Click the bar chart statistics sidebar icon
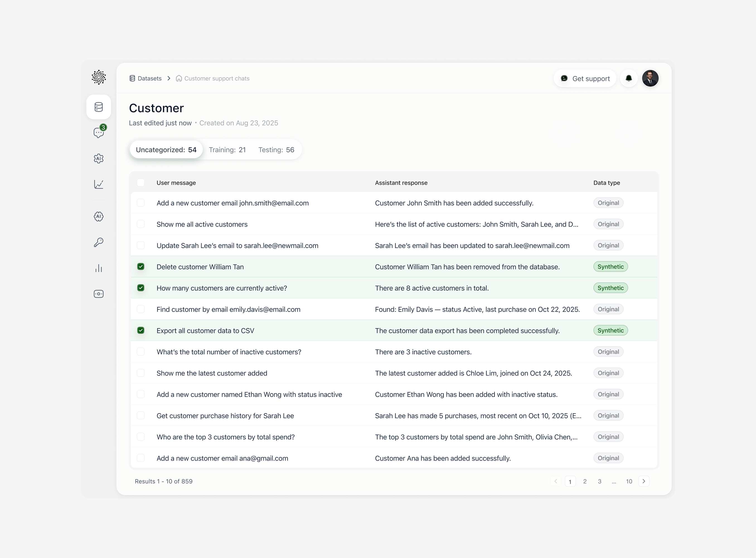Screen dimensions: 756x558 coord(99,268)
